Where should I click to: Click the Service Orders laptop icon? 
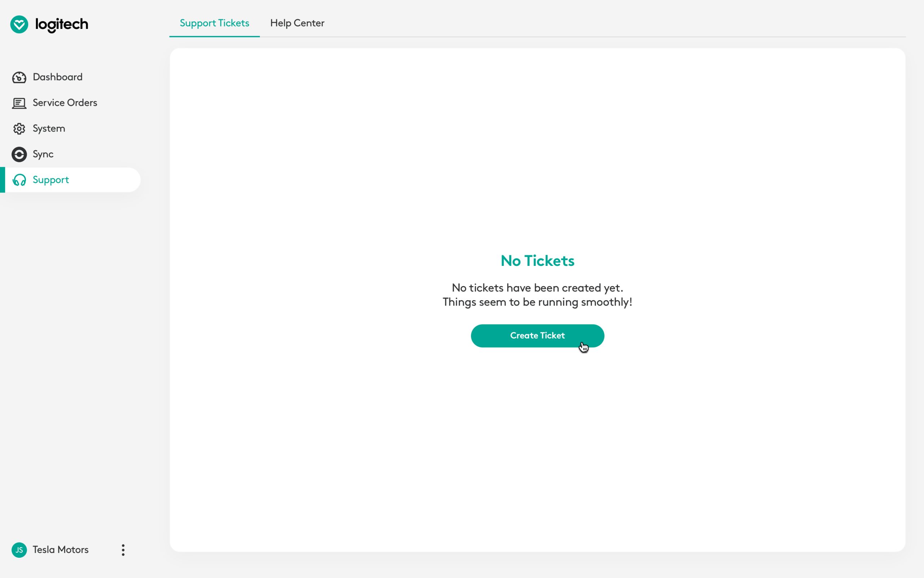[x=19, y=103]
